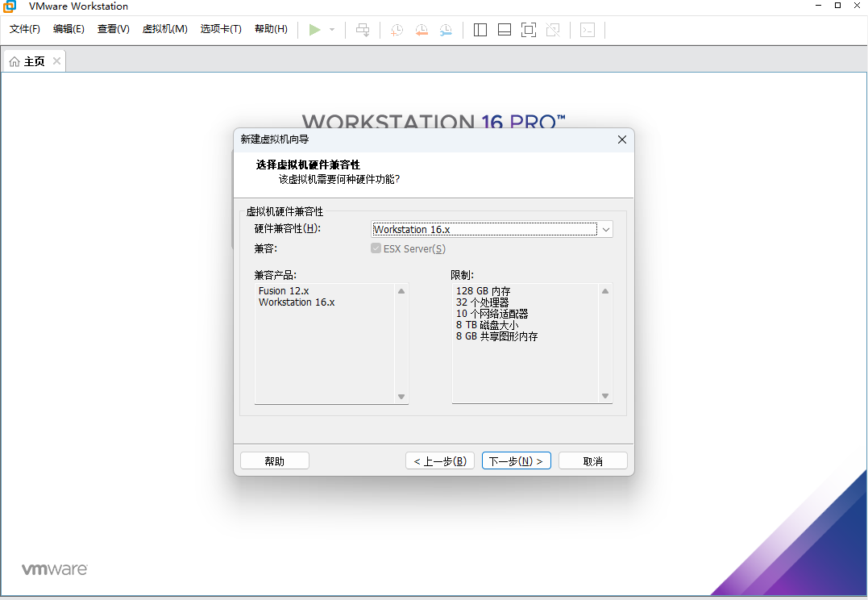This screenshot has height=600, width=868.
Task: Click the revert to snapshot icon
Action: click(x=422, y=30)
